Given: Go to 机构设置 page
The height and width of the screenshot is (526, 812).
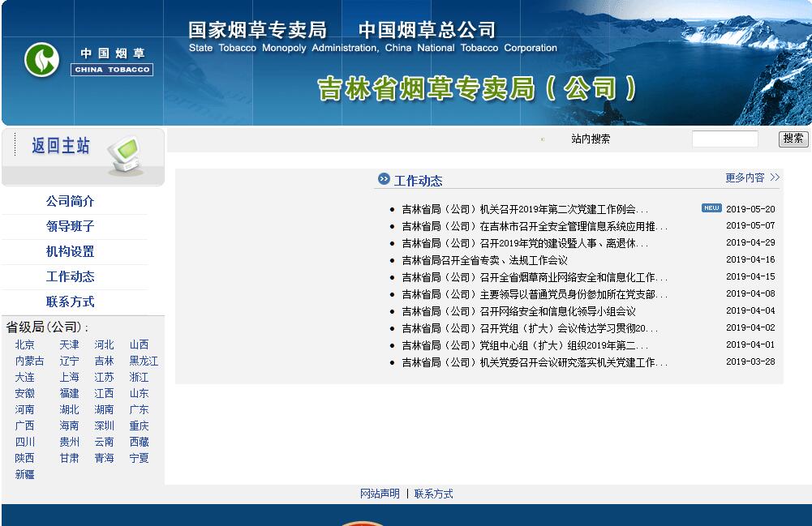Looking at the screenshot, I should (70, 251).
